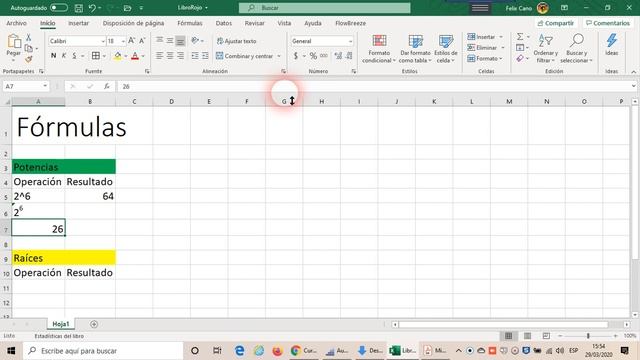Screen dimensions: 640x360
Task: Increase decimal places
Action: pos(338,56)
